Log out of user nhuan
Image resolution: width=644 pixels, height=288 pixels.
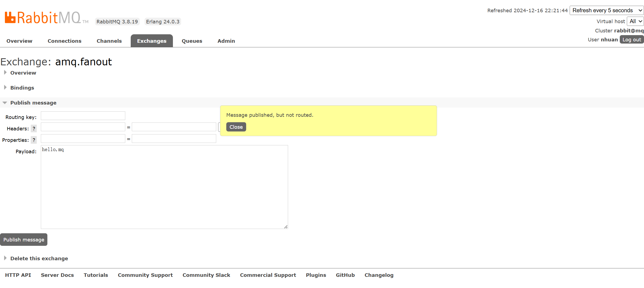(632, 39)
